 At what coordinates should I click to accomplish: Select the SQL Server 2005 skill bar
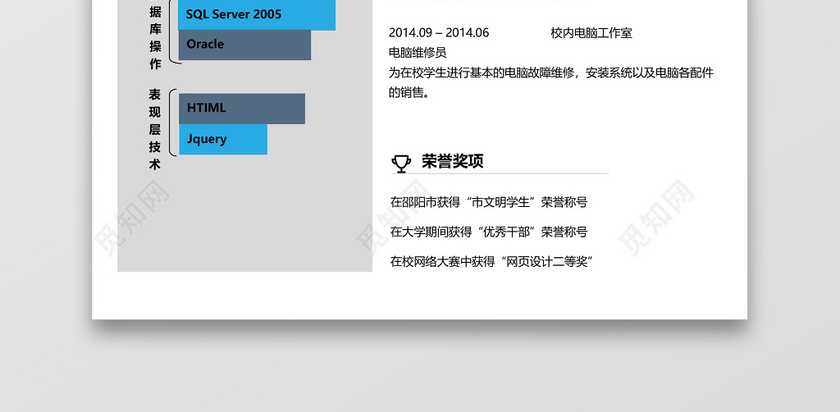point(257,15)
